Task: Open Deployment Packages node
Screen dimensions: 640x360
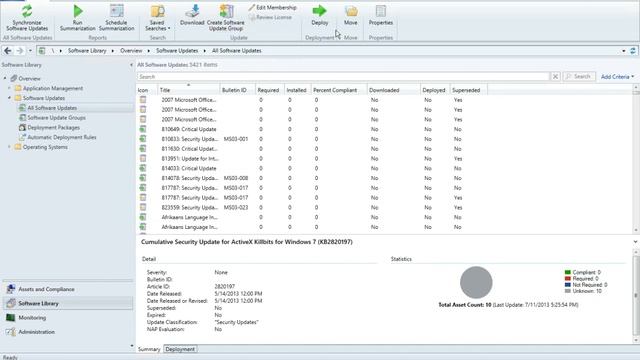Action: pos(53,128)
